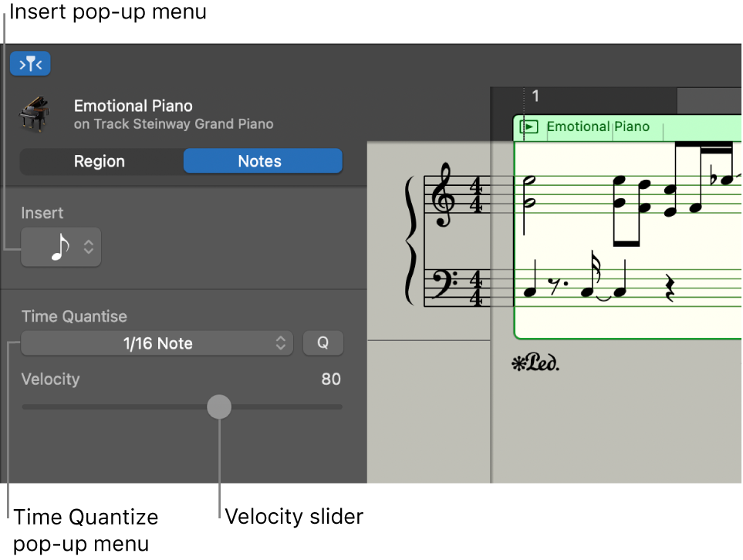Click bar number 1 in the ruler

[x=535, y=96]
